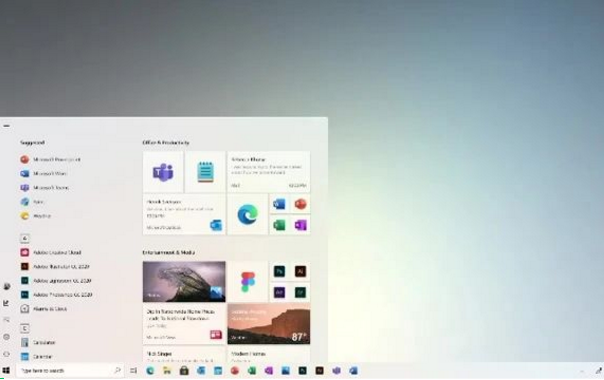604x380 pixels.
Task: Open the small Word tile
Action: point(279,204)
